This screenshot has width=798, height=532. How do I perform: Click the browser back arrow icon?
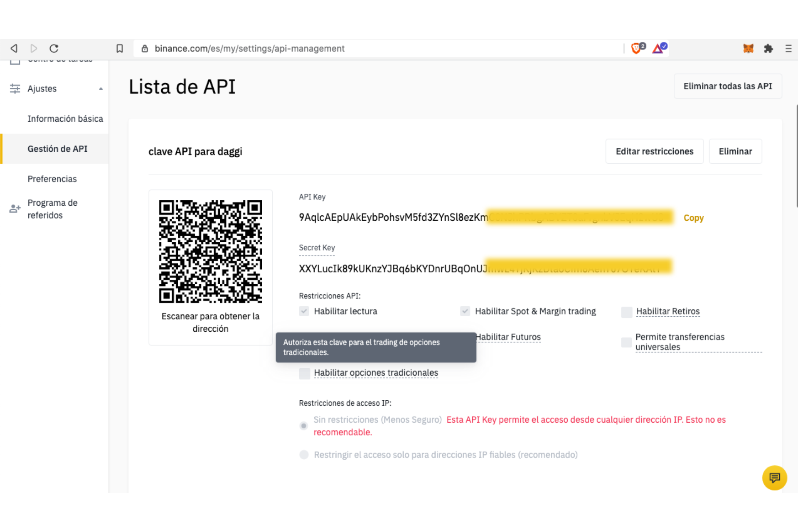coord(14,49)
